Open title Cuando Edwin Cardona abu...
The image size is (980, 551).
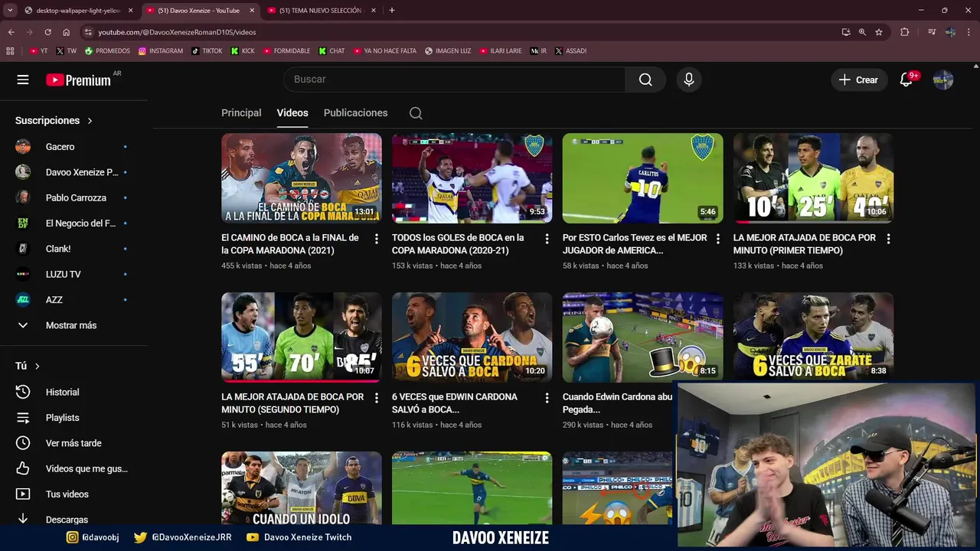tap(618, 403)
